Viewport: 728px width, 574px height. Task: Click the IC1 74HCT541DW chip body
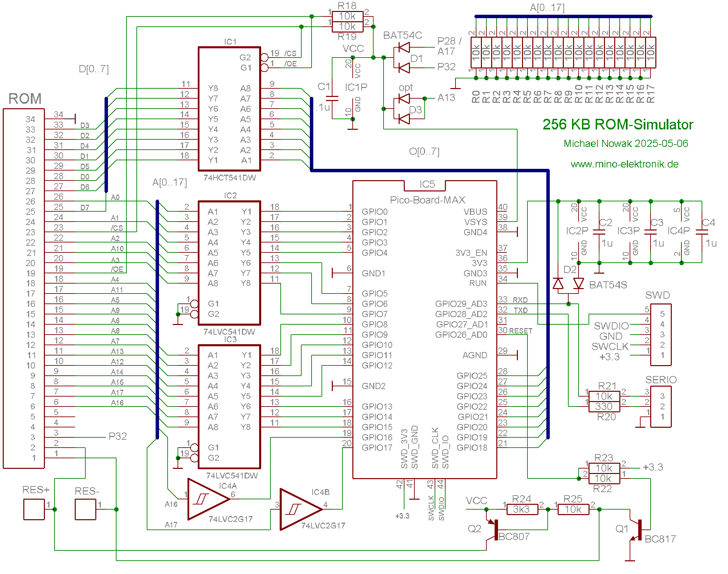coord(229,109)
